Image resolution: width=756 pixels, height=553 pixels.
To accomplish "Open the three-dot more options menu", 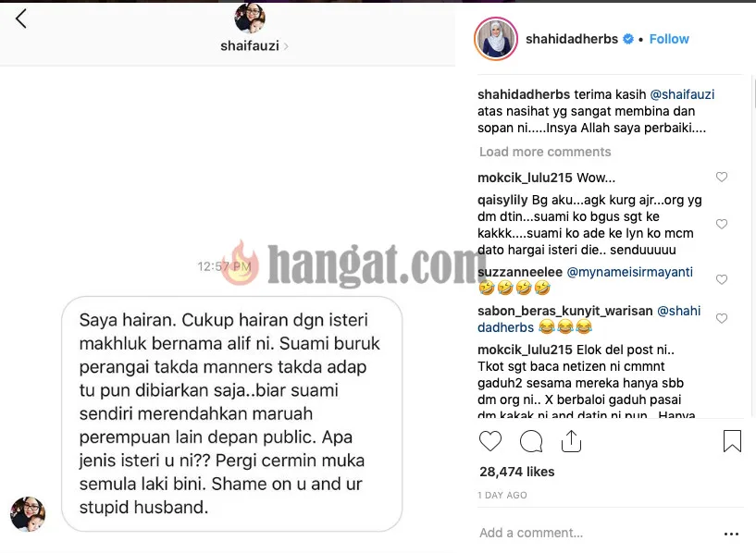I will (x=731, y=534).
